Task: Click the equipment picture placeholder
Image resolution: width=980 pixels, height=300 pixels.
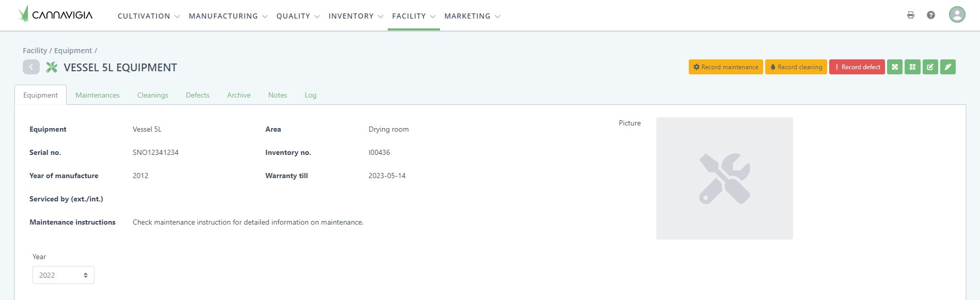Action: tap(724, 178)
